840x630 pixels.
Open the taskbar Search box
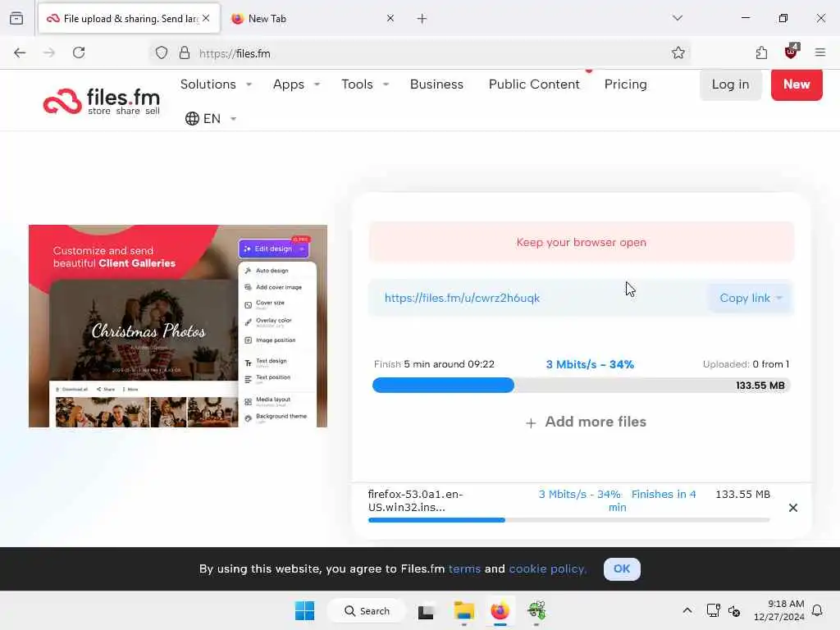click(367, 610)
